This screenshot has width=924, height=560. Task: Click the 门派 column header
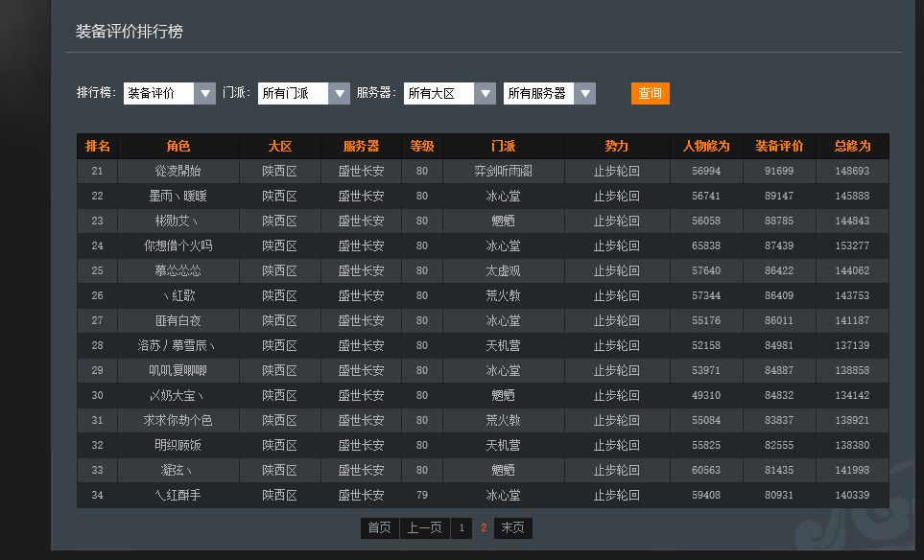click(x=503, y=146)
